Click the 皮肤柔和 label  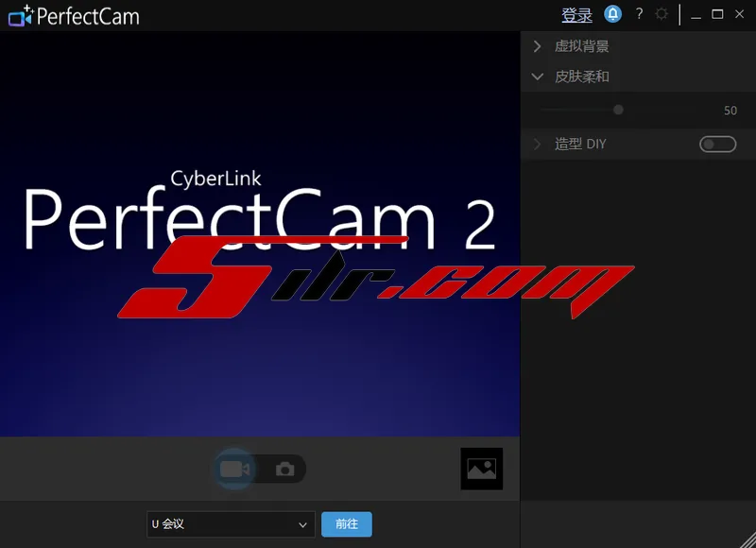pos(581,77)
